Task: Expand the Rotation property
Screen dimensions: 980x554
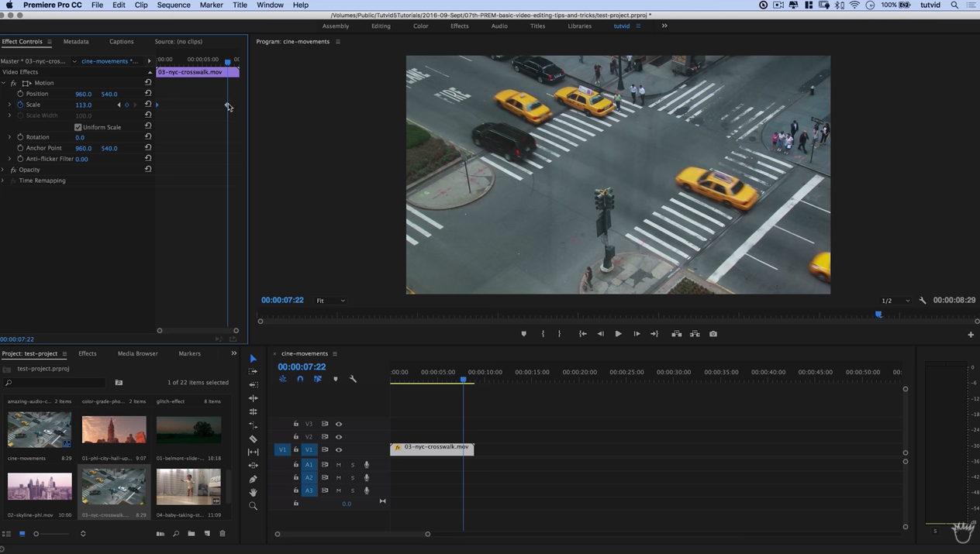Action: (x=9, y=137)
